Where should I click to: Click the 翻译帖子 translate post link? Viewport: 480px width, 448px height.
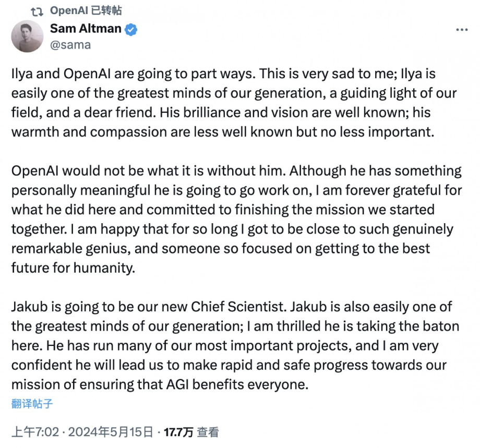32,404
